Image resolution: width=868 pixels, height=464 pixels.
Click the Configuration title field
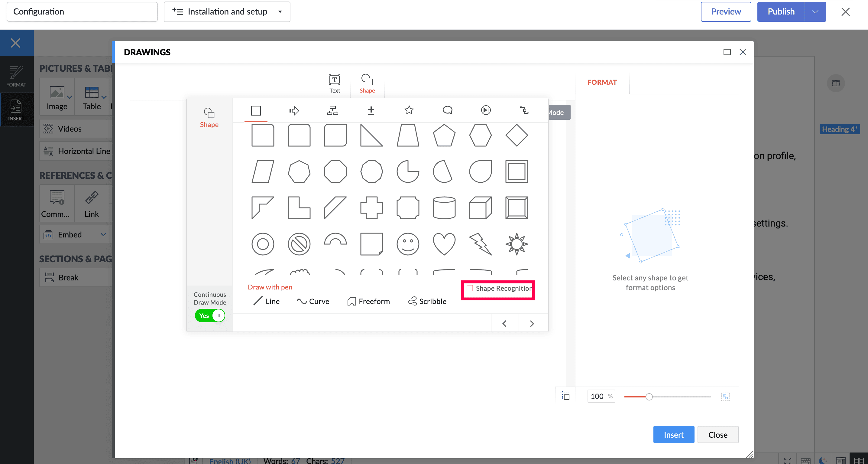point(82,12)
